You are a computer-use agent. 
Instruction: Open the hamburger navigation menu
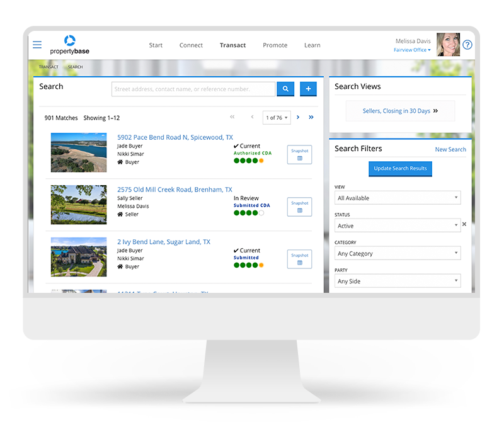[37, 45]
